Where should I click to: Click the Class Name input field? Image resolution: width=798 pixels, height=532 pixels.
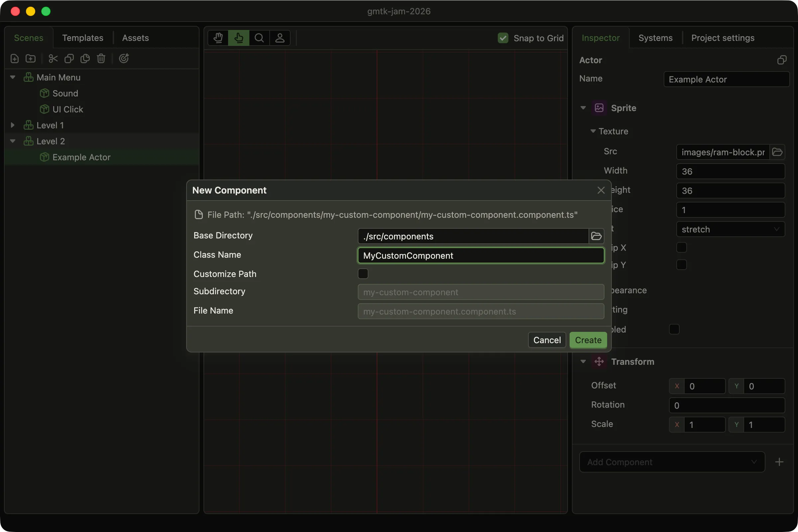pyautogui.click(x=481, y=255)
